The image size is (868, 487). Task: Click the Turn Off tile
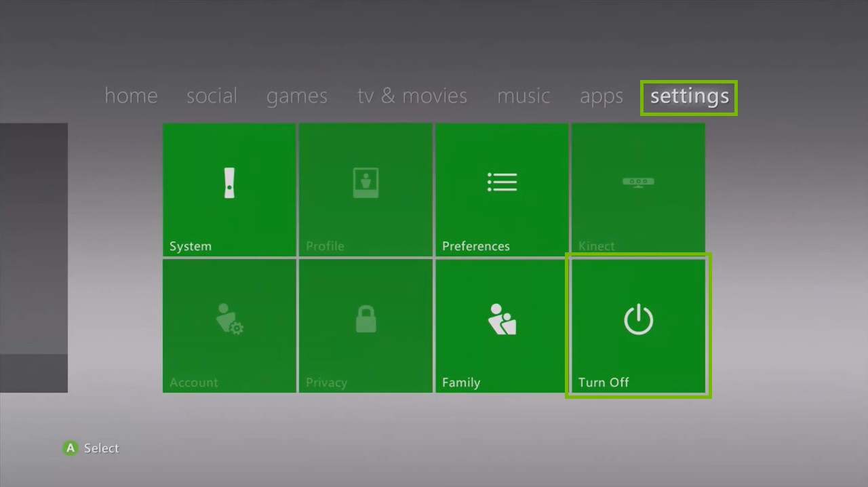pos(637,326)
